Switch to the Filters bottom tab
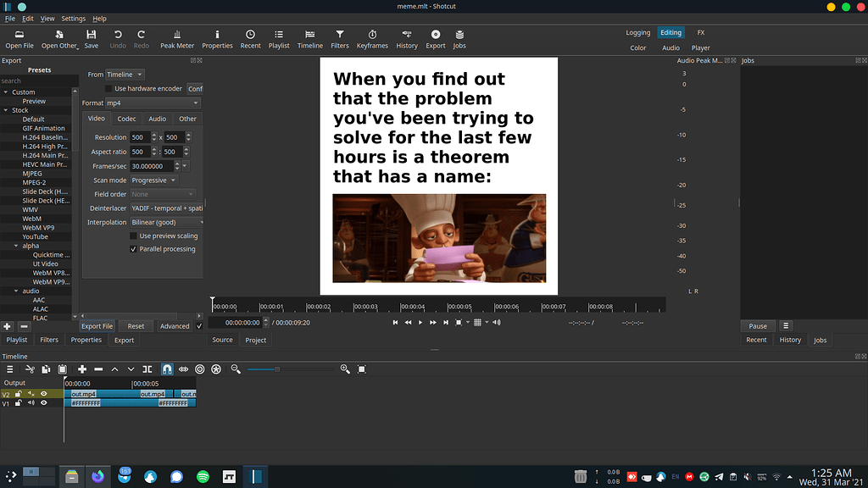Viewport: 868px width, 488px height. (48, 340)
